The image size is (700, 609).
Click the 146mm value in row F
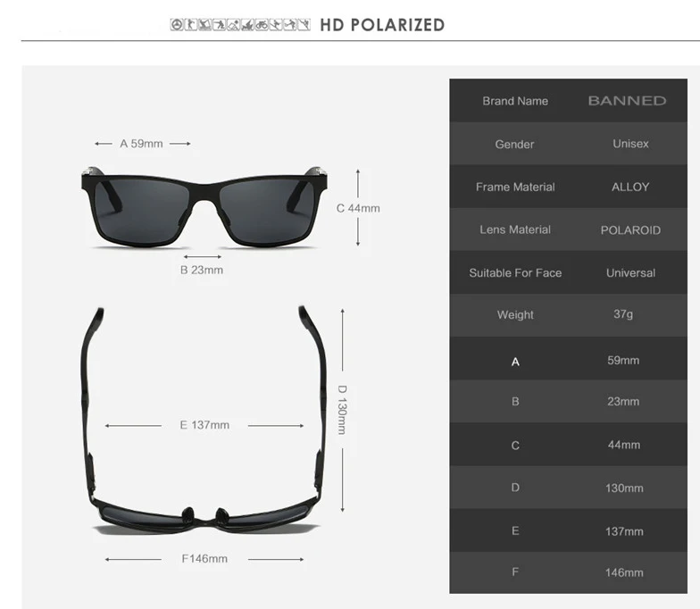tap(624, 572)
